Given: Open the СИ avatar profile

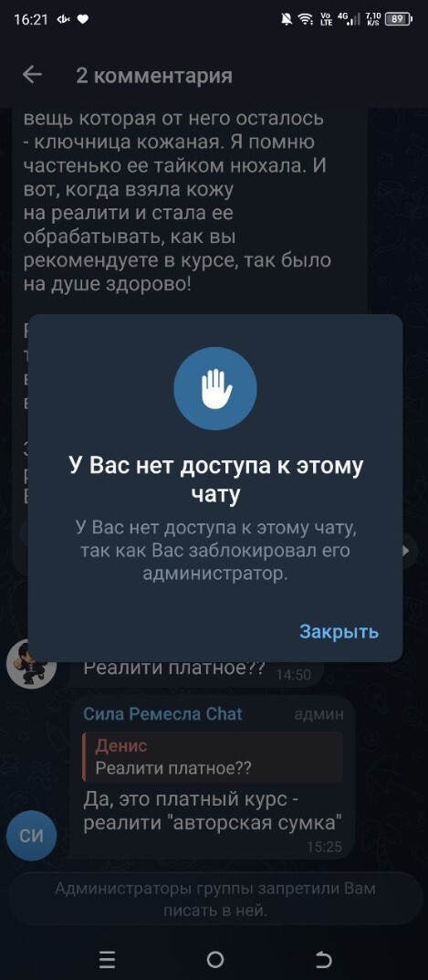Looking at the screenshot, I should tap(31, 835).
